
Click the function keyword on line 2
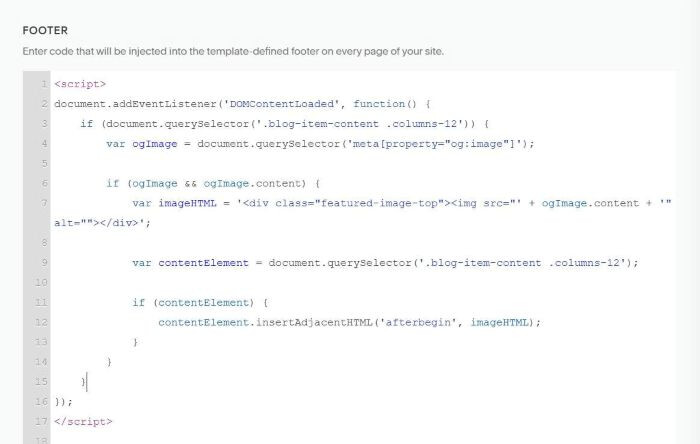[x=379, y=104]
